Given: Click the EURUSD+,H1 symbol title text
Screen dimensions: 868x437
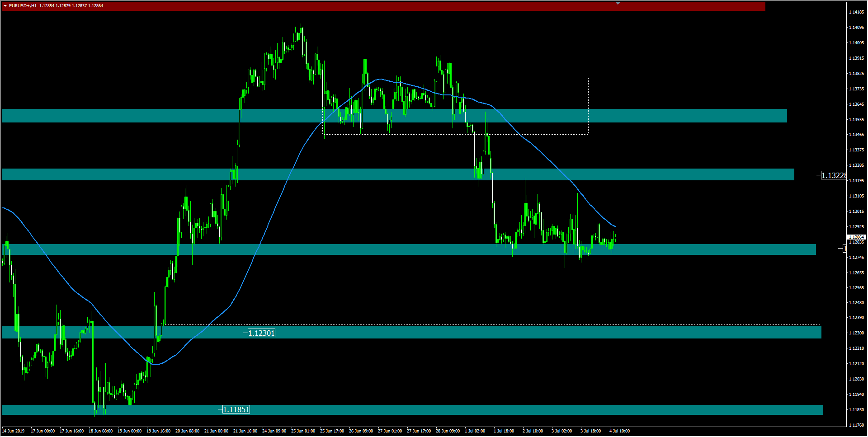Looking at the screenshot, I should (23, 6).
